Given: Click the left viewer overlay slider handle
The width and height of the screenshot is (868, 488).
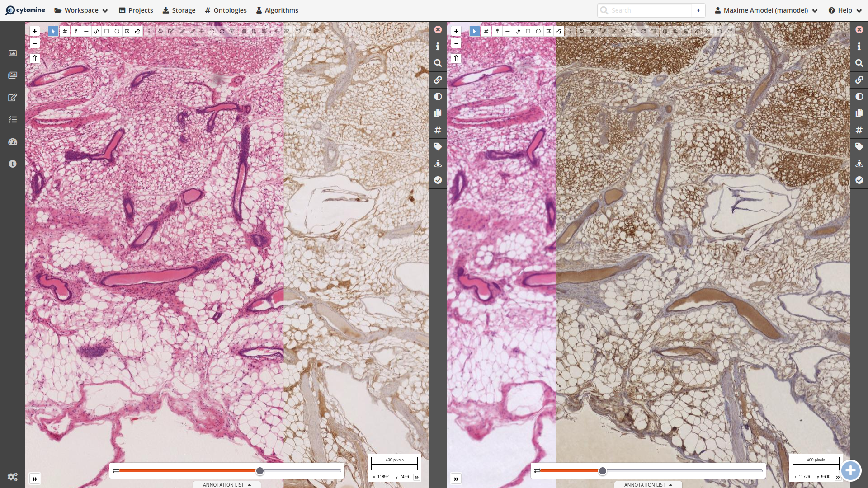Looking at the screenshot, I should click(260, 471).
